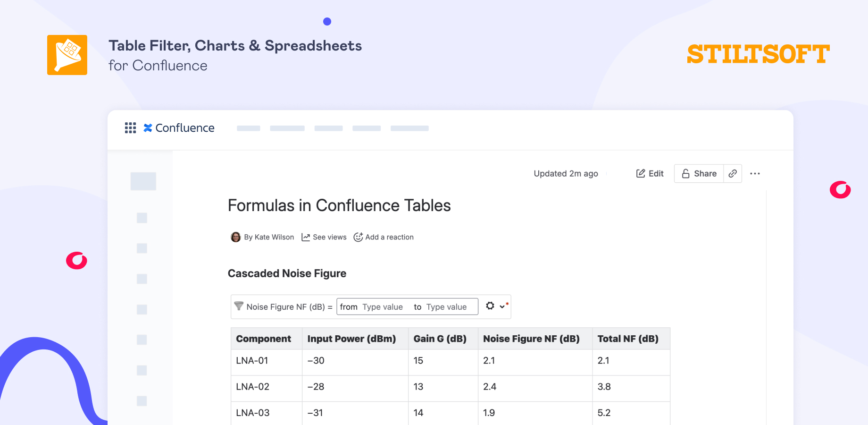Click the Table Filter app logo icon

click(x=67, y=55)
